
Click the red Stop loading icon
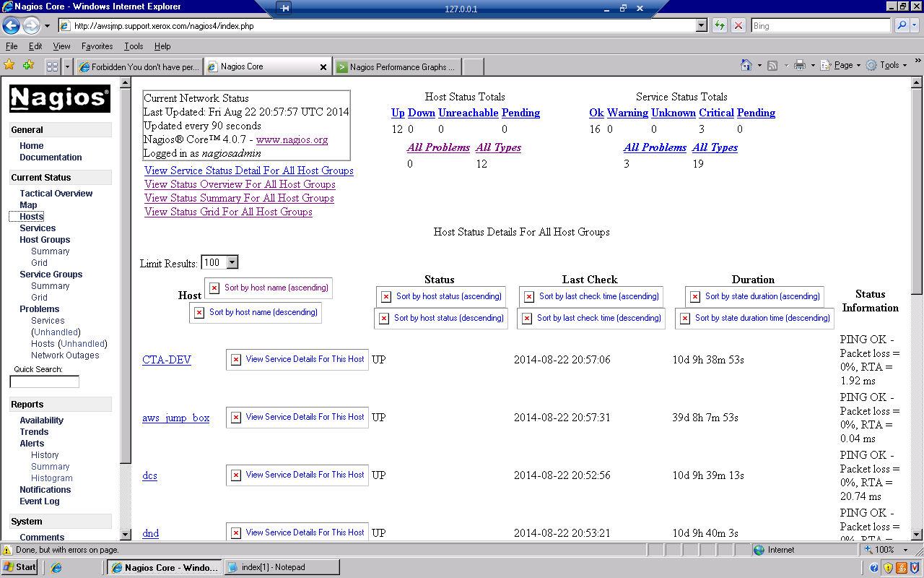click(x=738, y=26)
